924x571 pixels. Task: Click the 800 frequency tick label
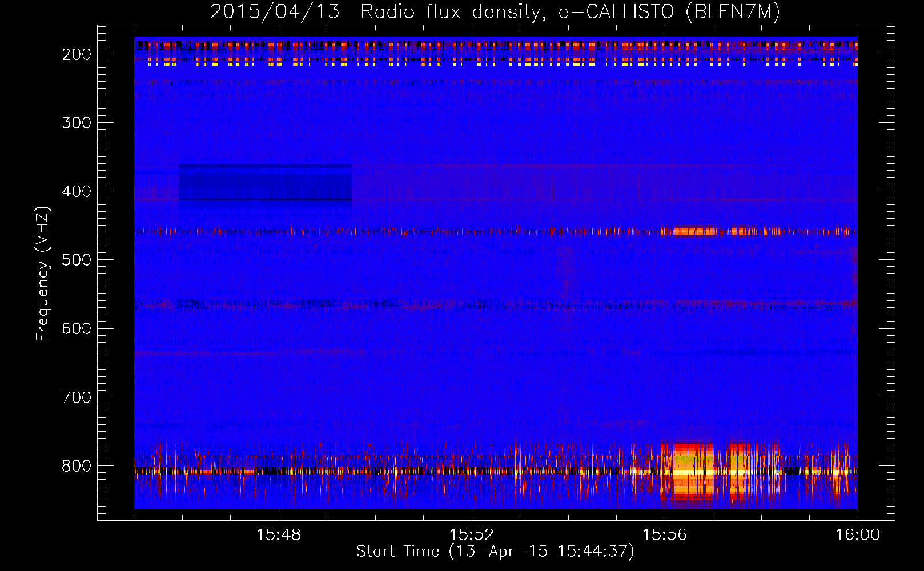77,466
